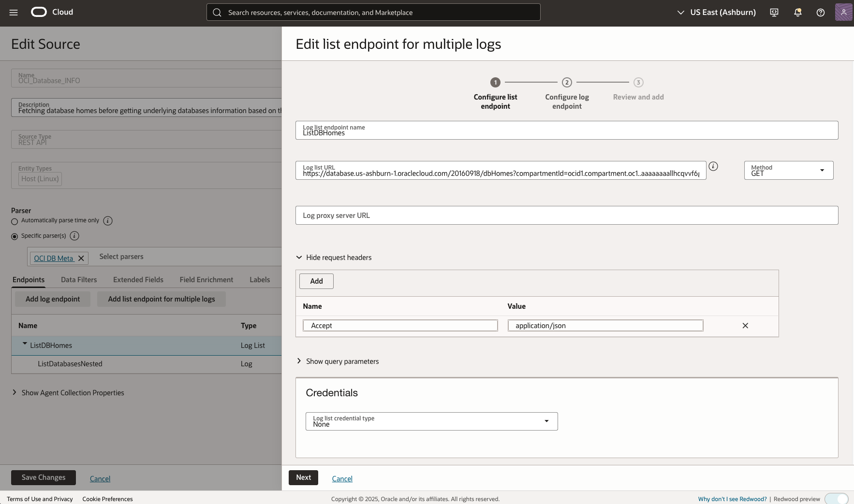Click the info icon beside Log list URL
Screen dimensions: 854x504
coord(714,166)
